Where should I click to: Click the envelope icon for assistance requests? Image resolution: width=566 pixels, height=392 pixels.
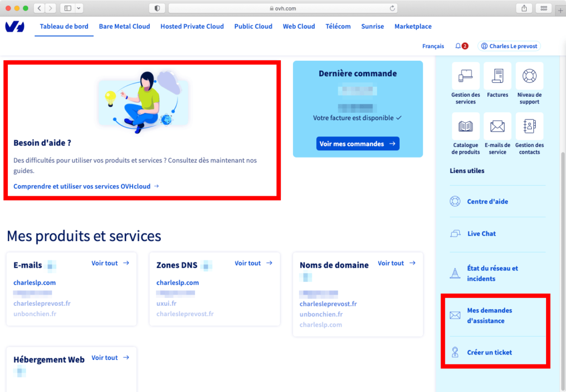point(455,315)
